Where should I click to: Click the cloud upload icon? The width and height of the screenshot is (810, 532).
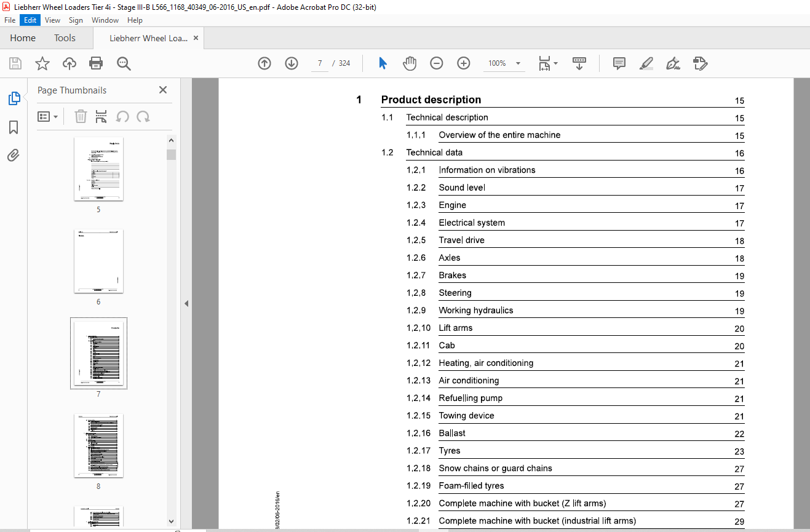pyautogui.click(x=69, y=63)
